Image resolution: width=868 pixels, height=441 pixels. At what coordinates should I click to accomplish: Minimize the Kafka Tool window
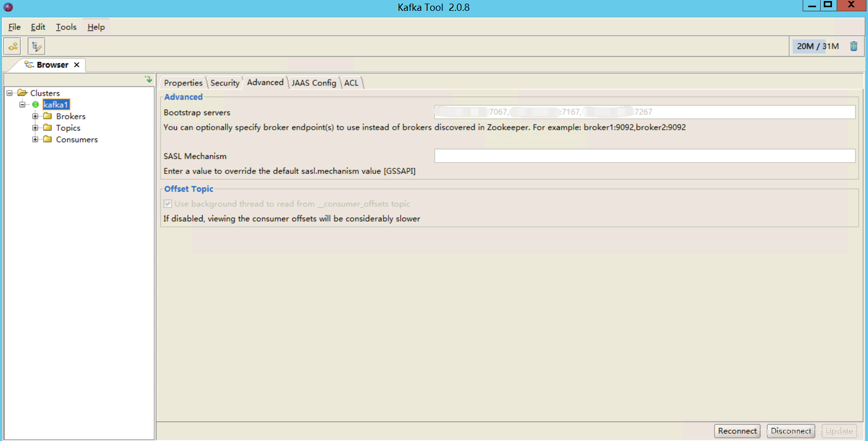pos(811,6)
